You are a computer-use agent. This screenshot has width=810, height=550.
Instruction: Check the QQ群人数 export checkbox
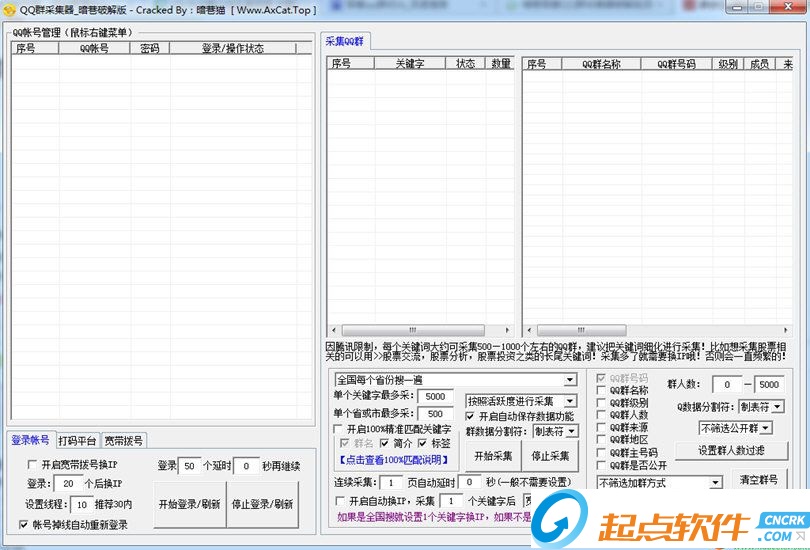pos(601,414)
